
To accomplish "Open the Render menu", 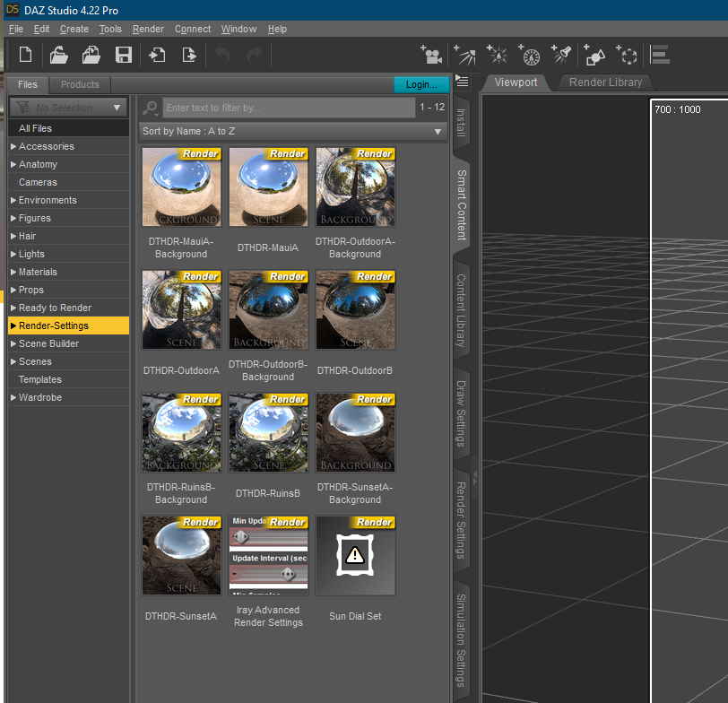I will (x=148, y=29).
